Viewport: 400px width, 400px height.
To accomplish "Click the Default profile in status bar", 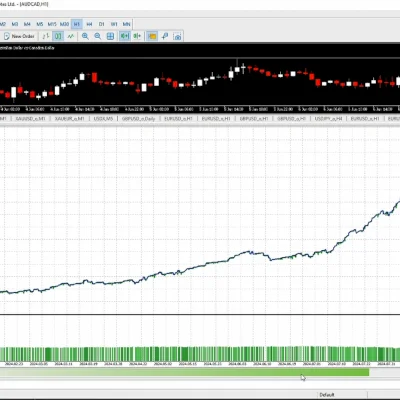I will (x=327, y=395).
